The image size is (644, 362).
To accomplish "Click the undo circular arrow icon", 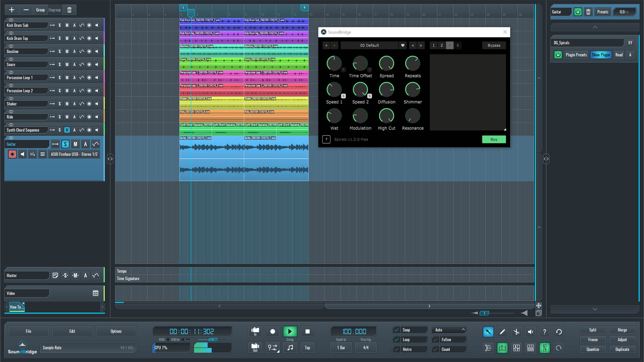I will coord(559,332).
